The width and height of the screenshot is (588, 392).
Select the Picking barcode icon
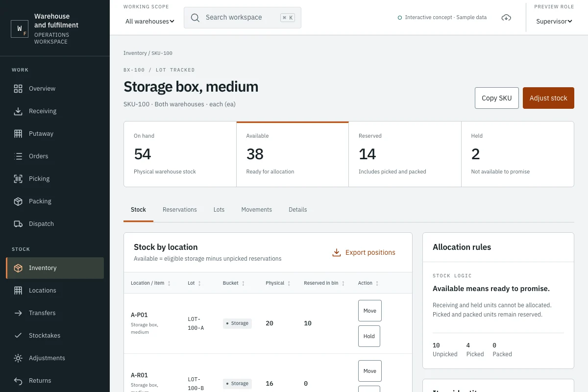click(18, 179)
